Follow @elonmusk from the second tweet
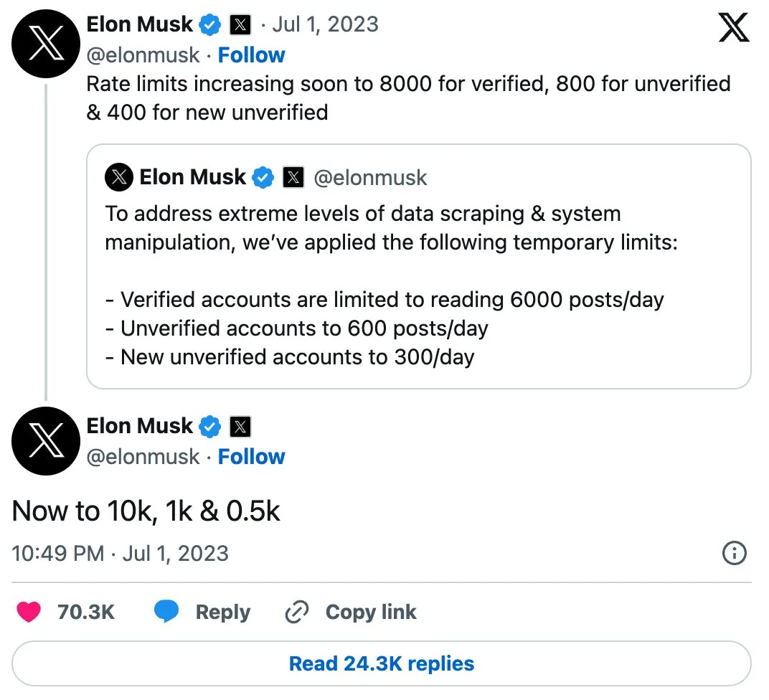The width and height of the screenshot is (769, 700). point(251,456)
